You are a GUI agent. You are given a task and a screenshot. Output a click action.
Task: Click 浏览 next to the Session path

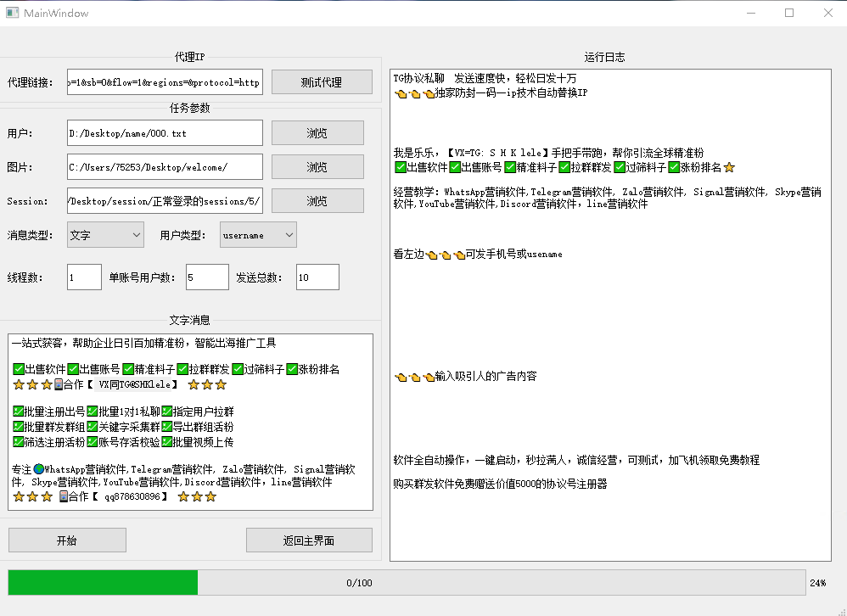click(317, 201)
